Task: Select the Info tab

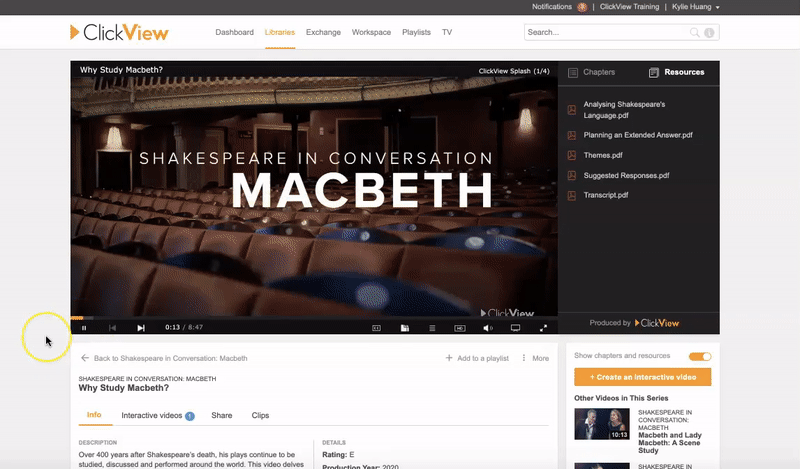Action: tap(94, 415)
